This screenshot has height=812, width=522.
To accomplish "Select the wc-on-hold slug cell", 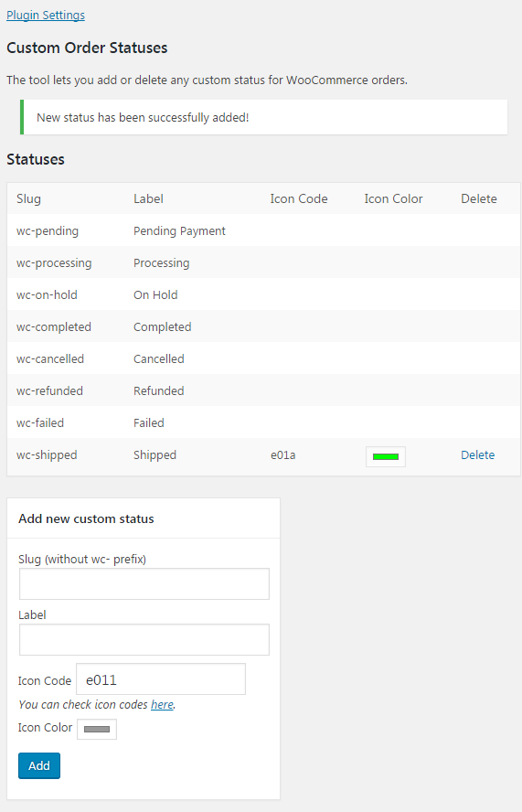I will (x=47, y=295).
